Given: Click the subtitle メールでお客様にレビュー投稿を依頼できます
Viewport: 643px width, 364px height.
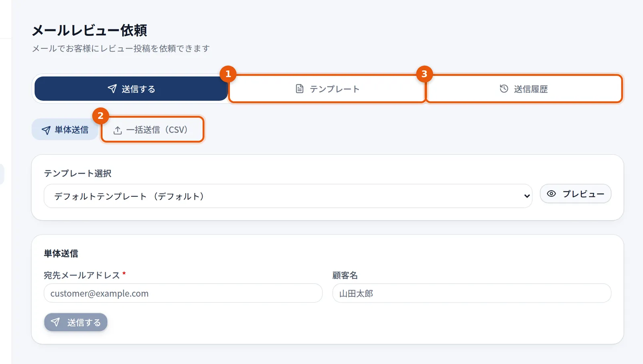Looking at the screenshot, I should click(121, 48).
